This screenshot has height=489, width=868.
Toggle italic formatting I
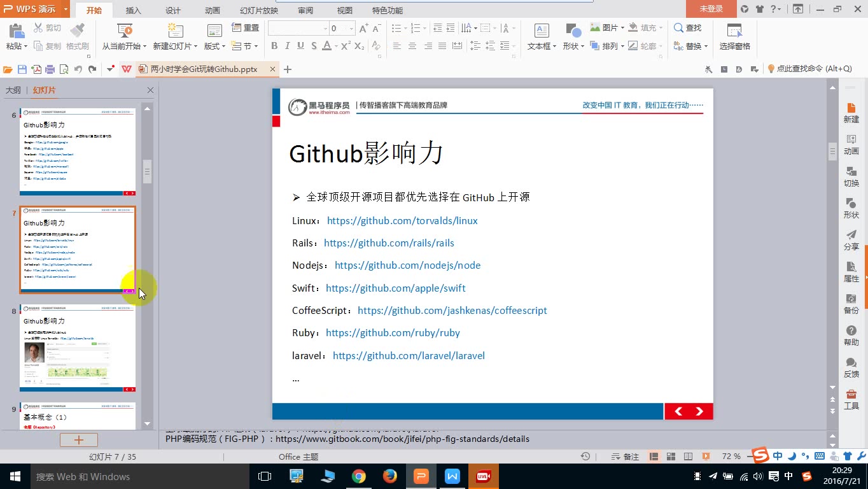point(288,46)
